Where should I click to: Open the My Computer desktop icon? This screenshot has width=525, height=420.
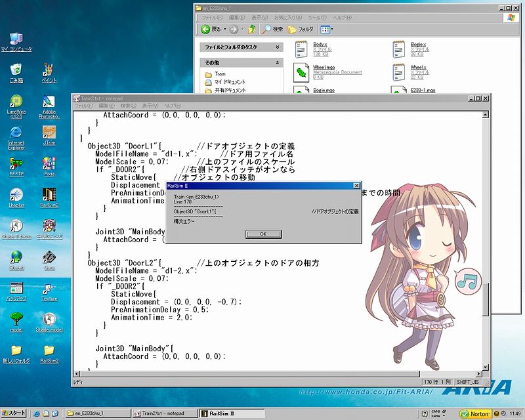16,43
